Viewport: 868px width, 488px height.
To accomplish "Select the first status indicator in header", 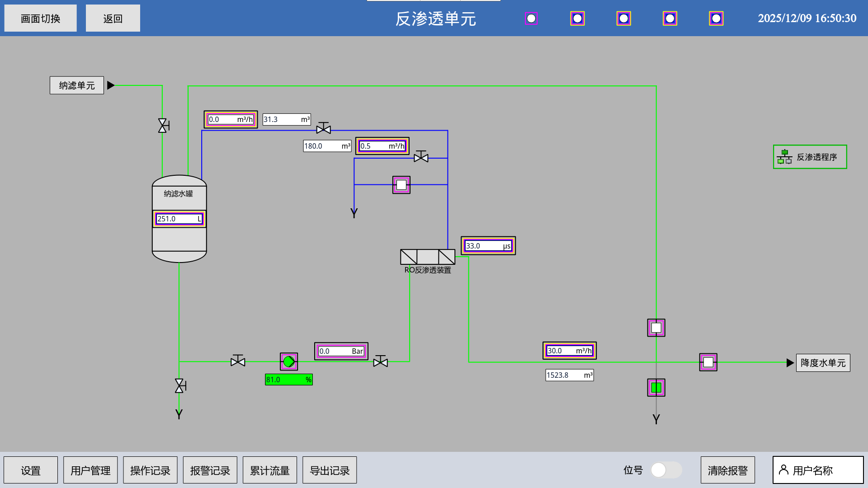I will tap(531, 19).
